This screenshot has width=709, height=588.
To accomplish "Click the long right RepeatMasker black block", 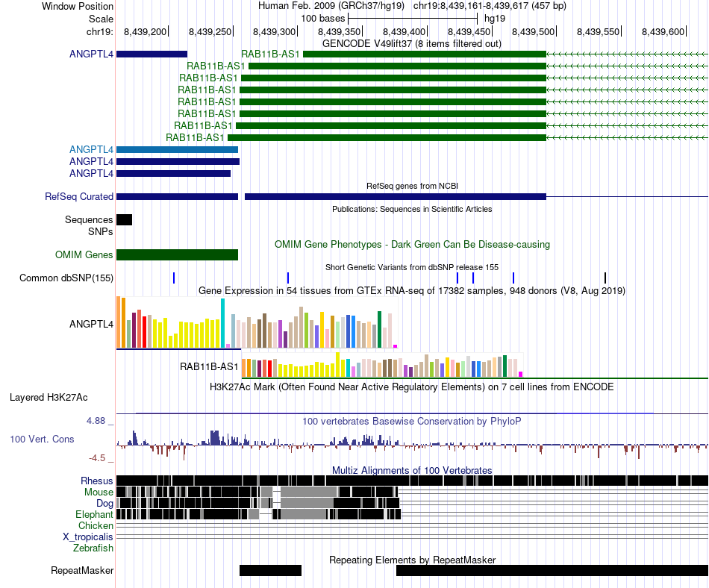I will coord(552,570).
